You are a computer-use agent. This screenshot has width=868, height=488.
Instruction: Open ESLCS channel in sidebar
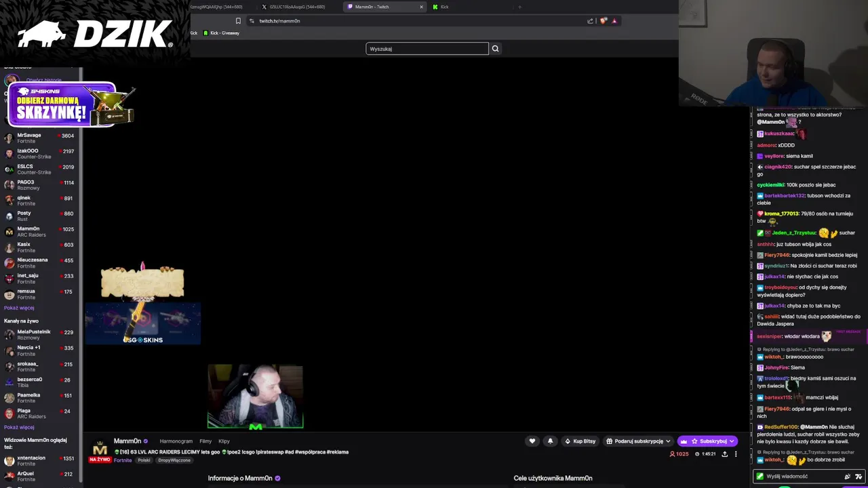pyautogui.click(x=40, y=169)
